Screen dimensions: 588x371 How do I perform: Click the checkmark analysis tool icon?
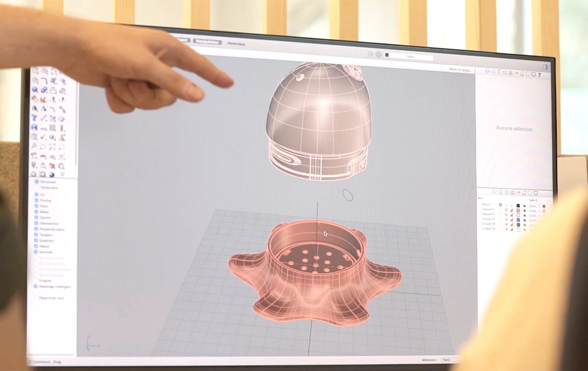43,137
